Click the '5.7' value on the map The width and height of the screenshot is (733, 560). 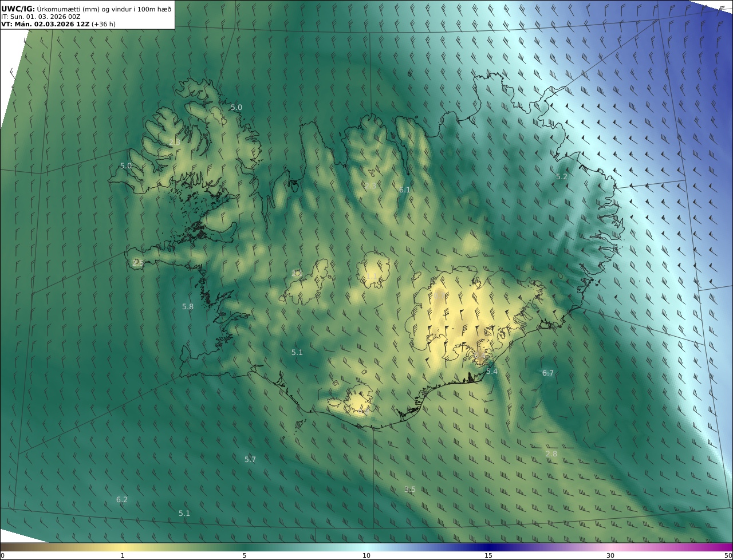click(250, 460)
